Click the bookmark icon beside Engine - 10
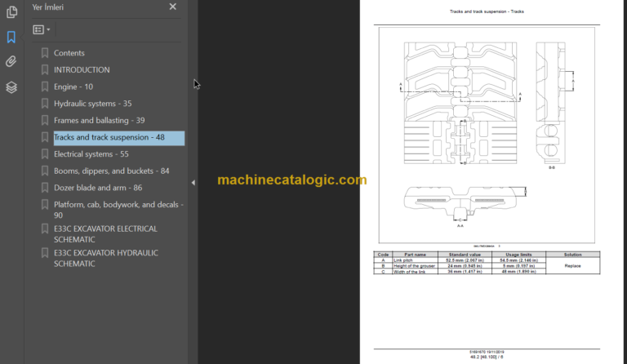The height and width of the screenshot is (364, 627). coord(45,87)
